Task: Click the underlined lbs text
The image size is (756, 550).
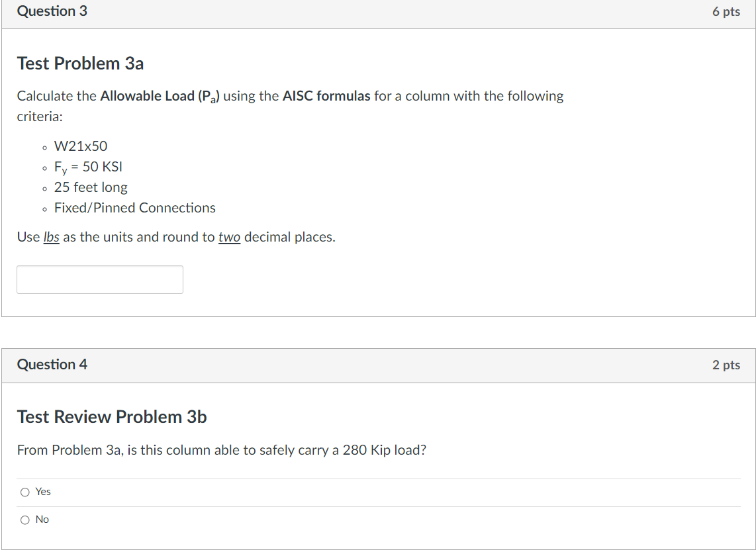Action: (x=52, y=237)
